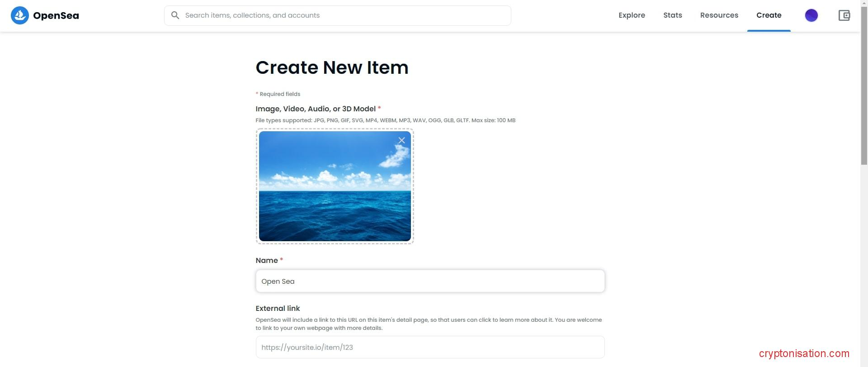Click the OpenSea ship logo icon
Viewport: 868px width, 367px height.
19,15
